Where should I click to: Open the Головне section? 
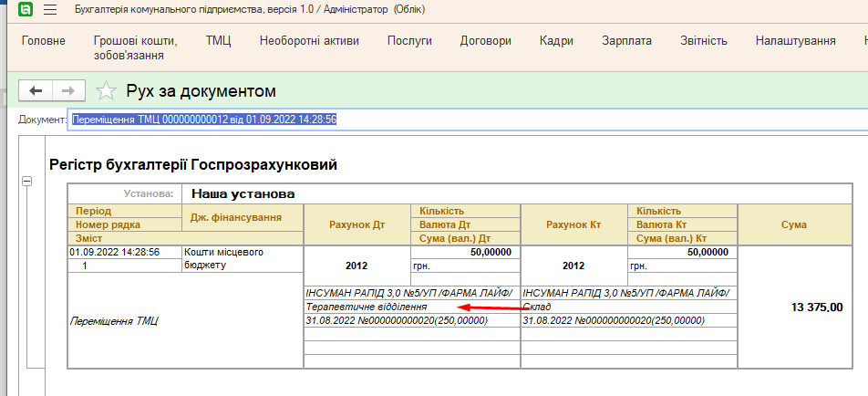pyautogui.click(x=44, y=41)
